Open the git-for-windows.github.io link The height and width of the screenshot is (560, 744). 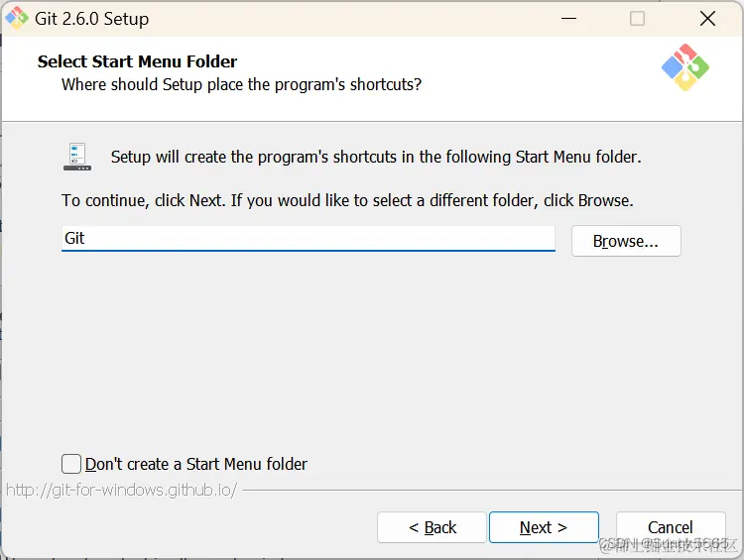click(121, 490)
